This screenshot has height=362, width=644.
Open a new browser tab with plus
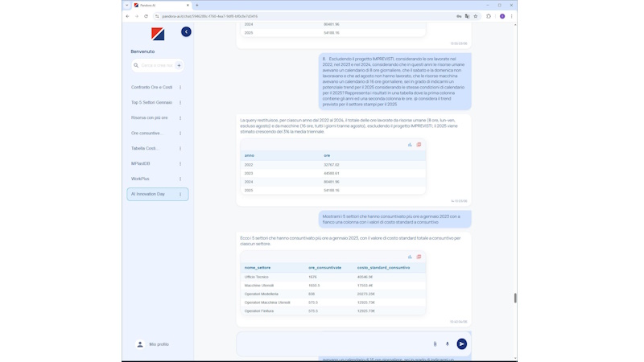(197, 6)
